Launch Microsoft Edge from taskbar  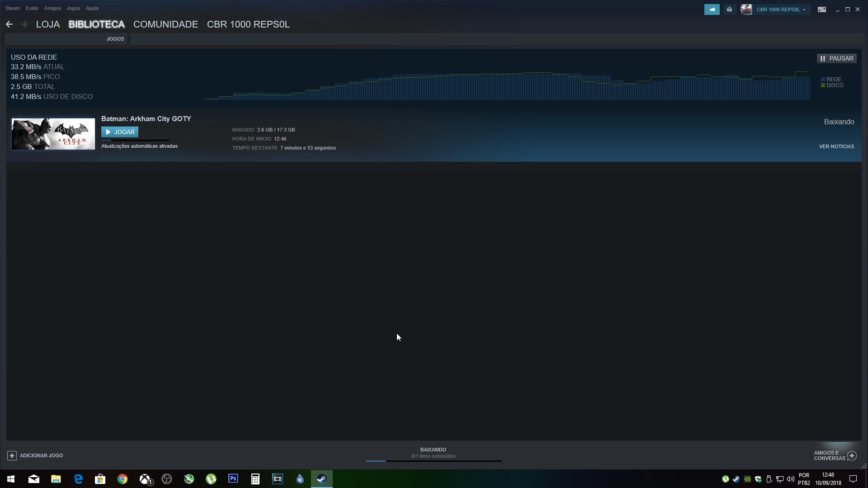78,479
